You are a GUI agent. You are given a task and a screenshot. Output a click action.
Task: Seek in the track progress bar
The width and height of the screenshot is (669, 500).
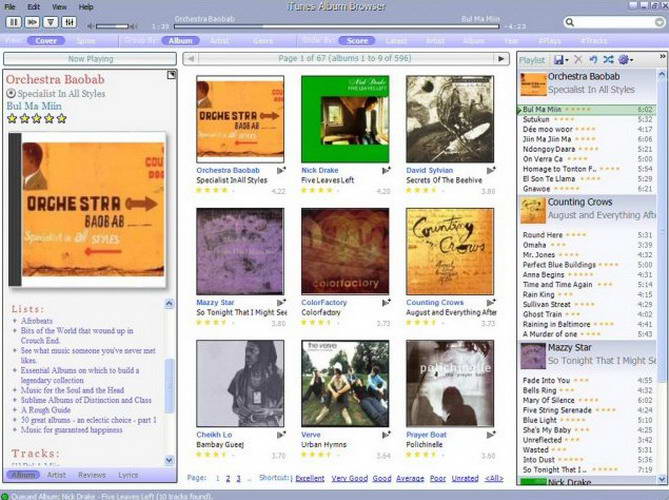click(x=336, y=26)
